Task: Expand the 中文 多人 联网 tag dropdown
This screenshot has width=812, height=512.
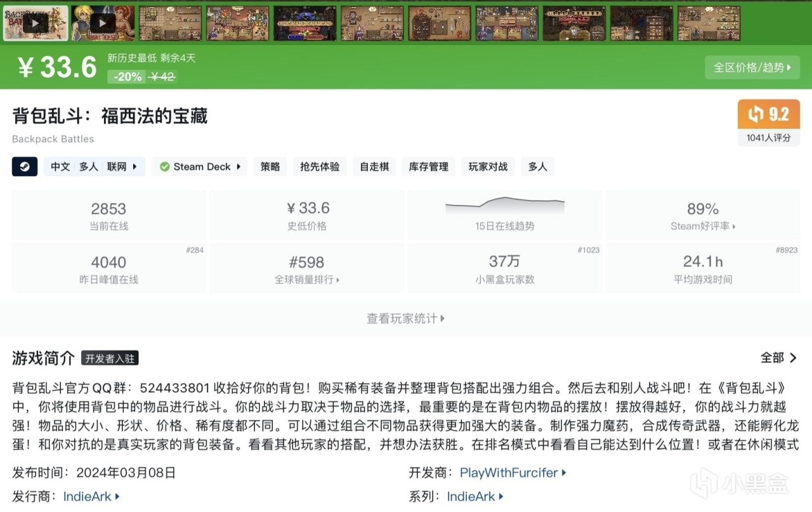Action: pos(95,167)
